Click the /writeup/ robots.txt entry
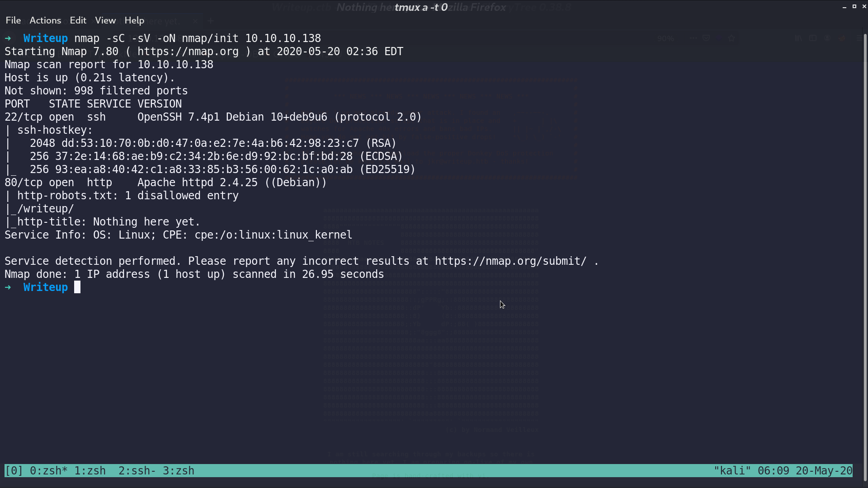This screenshot has height=488, width=868. point(45,209)
